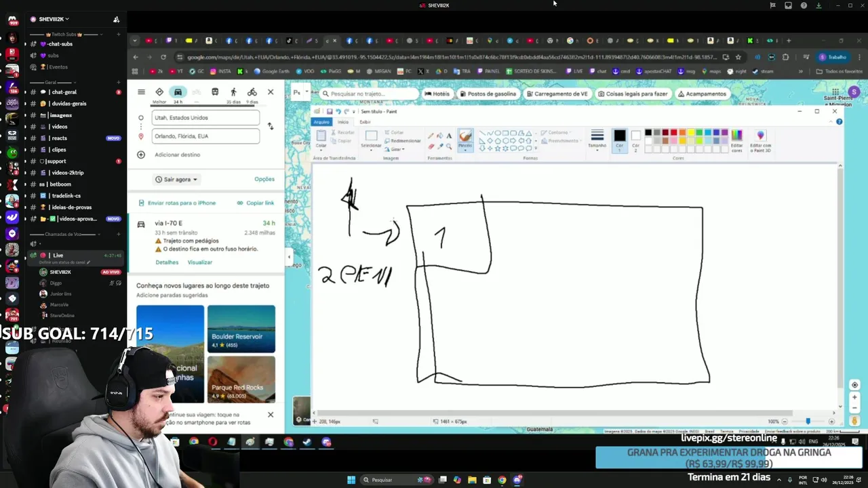This screenshot has width=868, height=488.
Task: Click Redimensionar in Paint ribbon
Action: 403,140
